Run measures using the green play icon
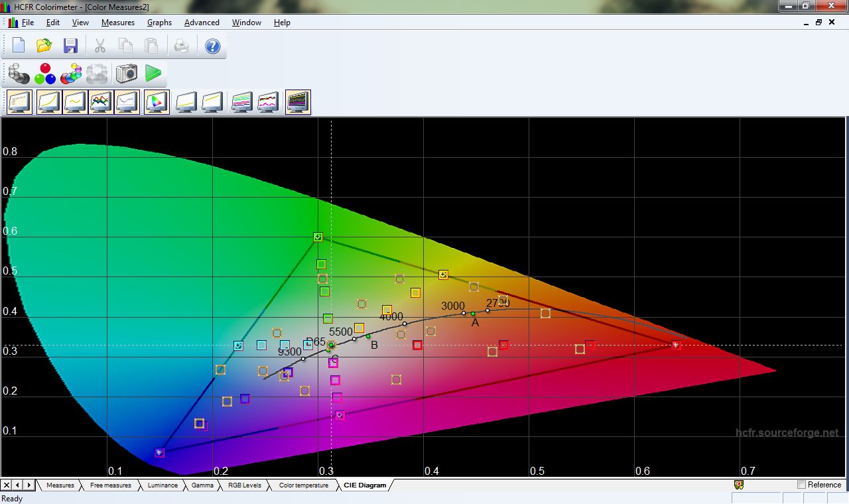Viewport: 849px width, 504px height. point(153,73)
